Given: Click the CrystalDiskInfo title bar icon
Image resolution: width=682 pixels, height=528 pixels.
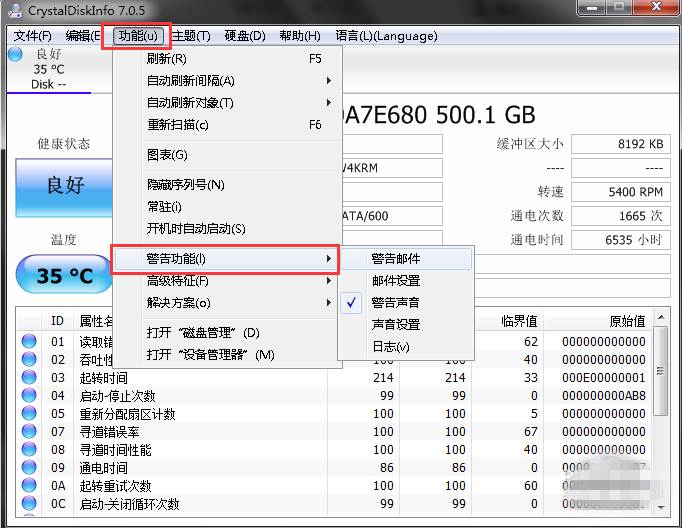Looking at the screenshot, I should click(x=16, y=10).
